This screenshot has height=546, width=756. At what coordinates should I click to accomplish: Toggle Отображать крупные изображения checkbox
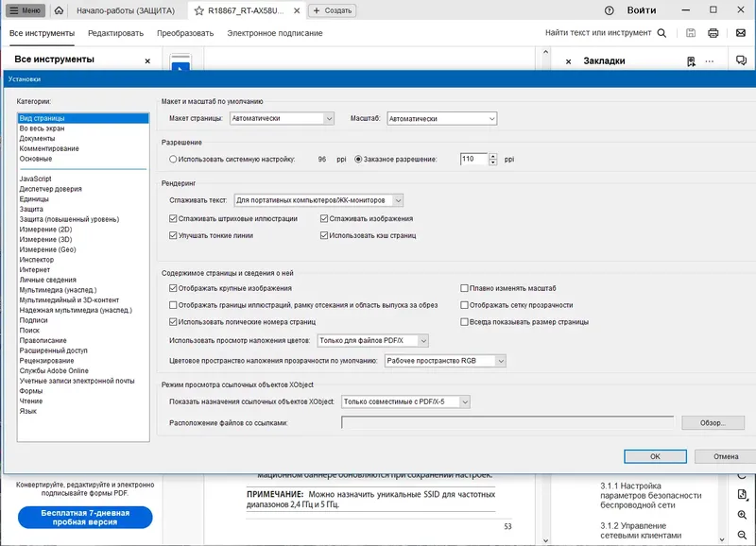tap(173, 288)
